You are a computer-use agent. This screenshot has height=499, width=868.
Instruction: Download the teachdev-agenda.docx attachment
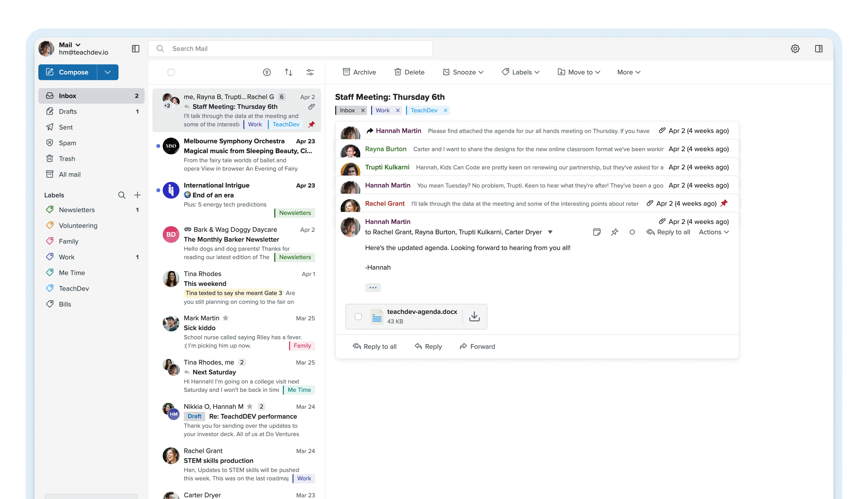pos(474,316)
